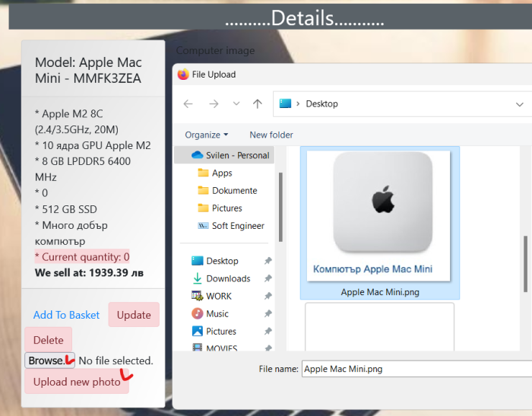Click the file list scrollbar thumb
The height and width of the screenshot is (416, 532).
tap(525, 264)
